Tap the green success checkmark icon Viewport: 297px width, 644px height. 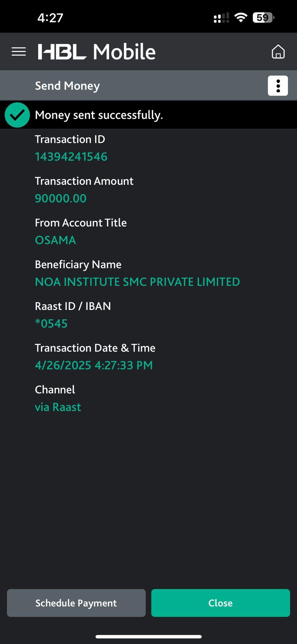coord(17,115)
